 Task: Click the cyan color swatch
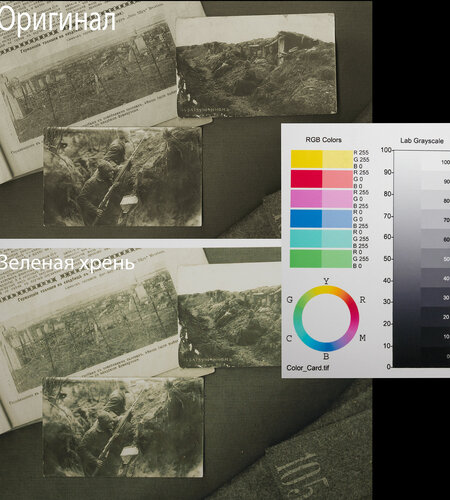tap(321, 238)
